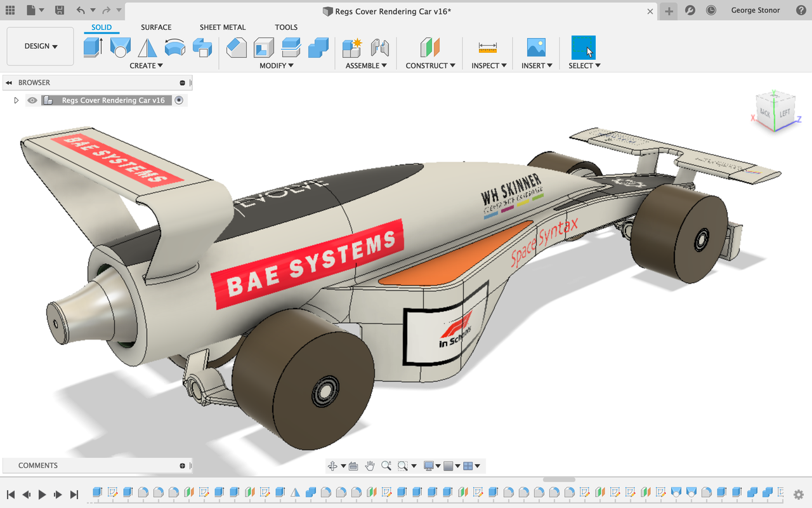Open the data panel grid icon

click(x=10, y=11)
